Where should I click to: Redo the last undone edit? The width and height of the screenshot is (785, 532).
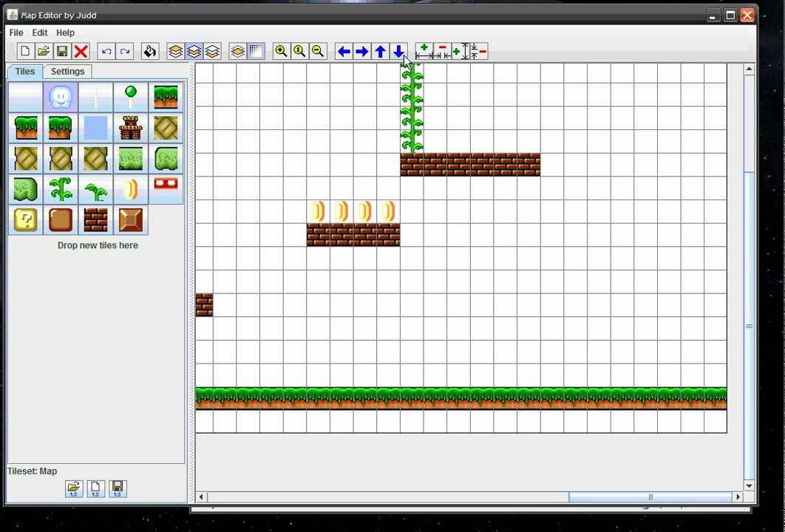[x=125, y=51]
